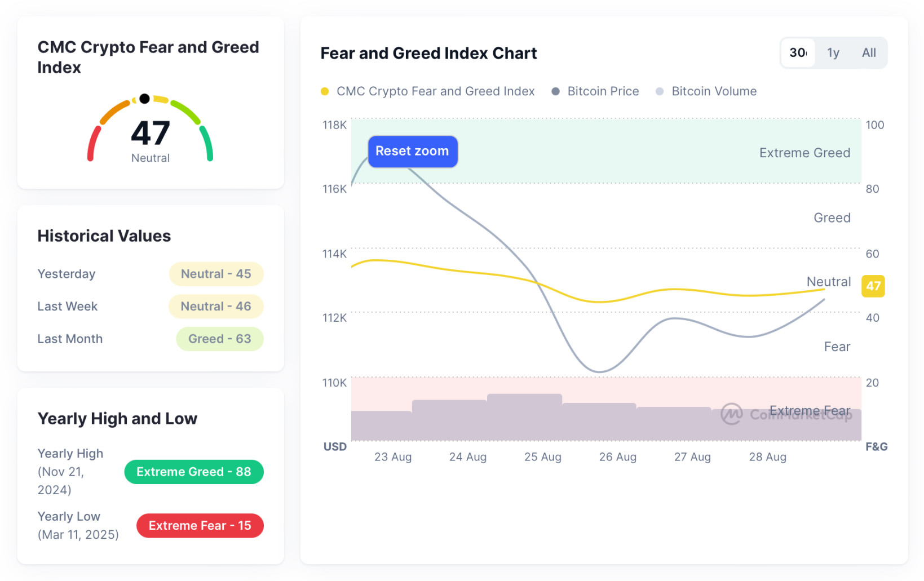Click the Neutral - 46 last week badge
Viewport: 924px width, 581px height.
tap(216, 307)
